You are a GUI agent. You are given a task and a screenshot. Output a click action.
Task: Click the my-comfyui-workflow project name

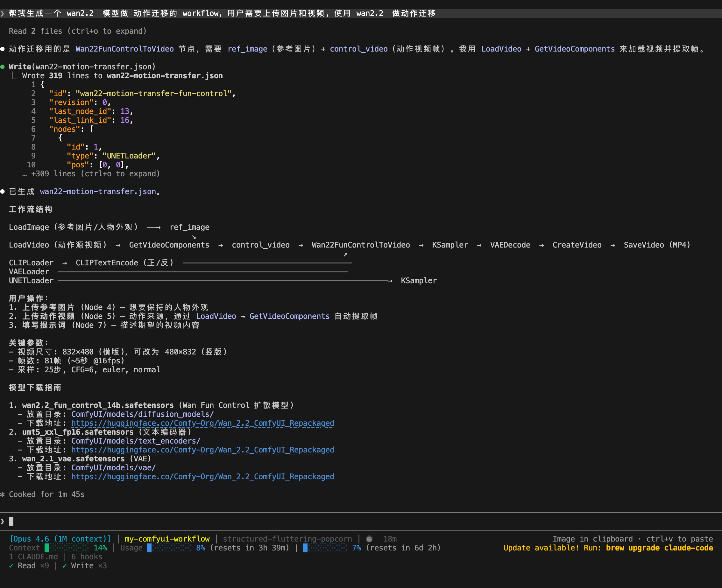pos(167,539)
